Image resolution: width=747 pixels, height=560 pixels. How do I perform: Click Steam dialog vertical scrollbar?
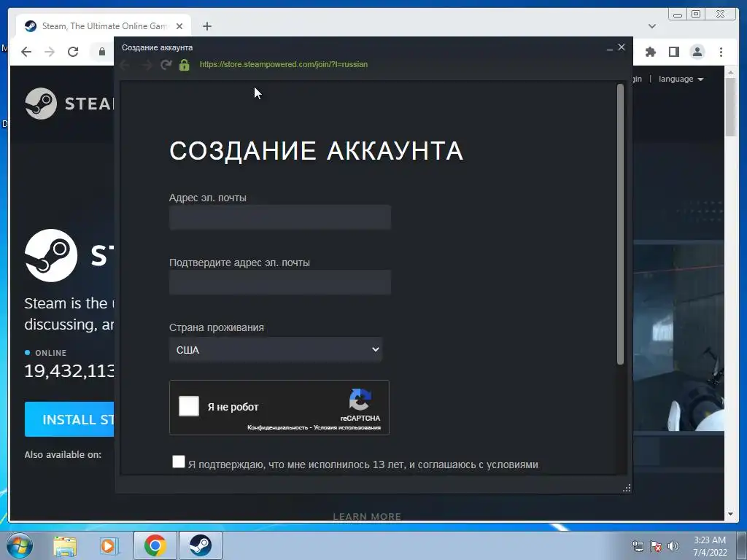click(x=620, y=225)
